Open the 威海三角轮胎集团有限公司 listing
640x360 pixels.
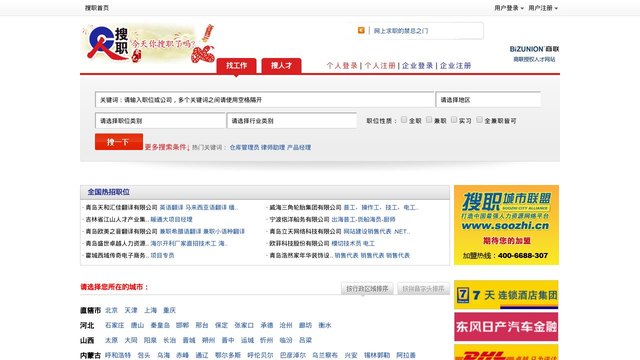(305, 207)
